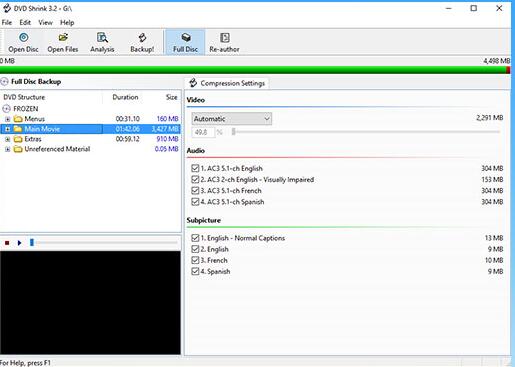This screenshot has height=367, width=515.
Task: Select the Extras row label
Action: point(33,139)
